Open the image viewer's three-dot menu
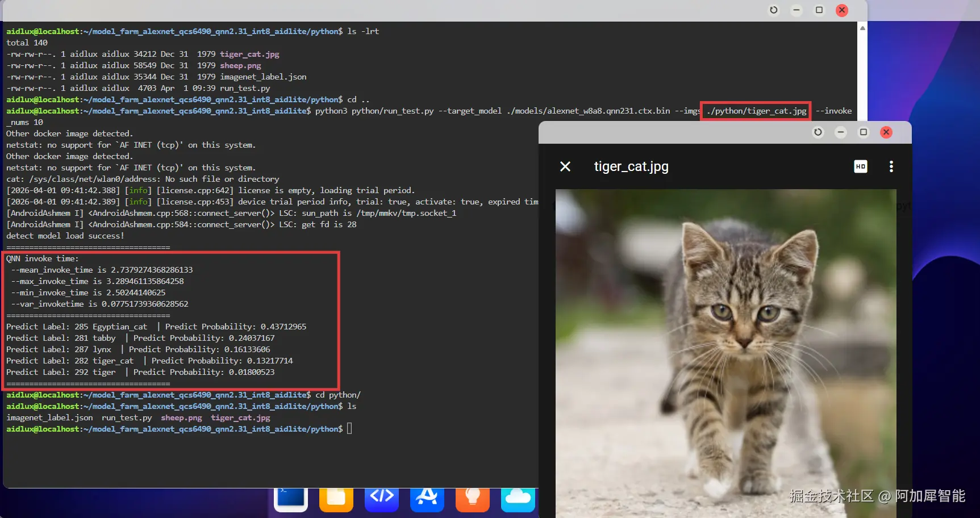 tap(891, 166)
